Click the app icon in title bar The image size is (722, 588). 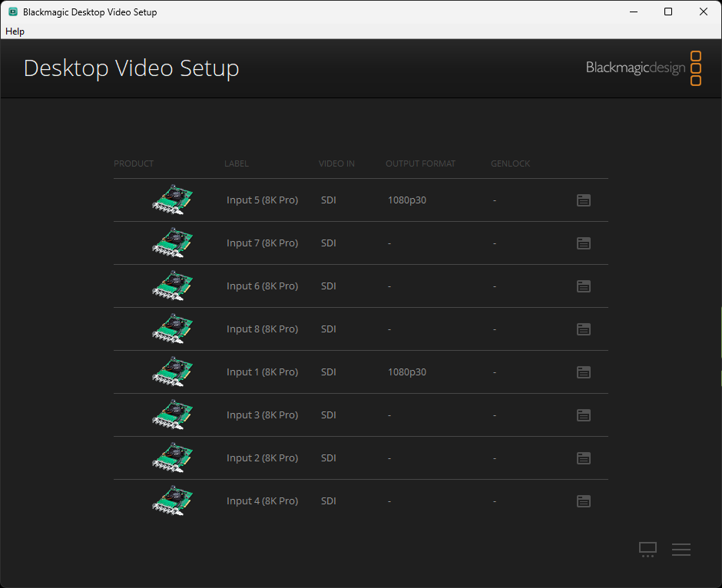tap(13, 12)
